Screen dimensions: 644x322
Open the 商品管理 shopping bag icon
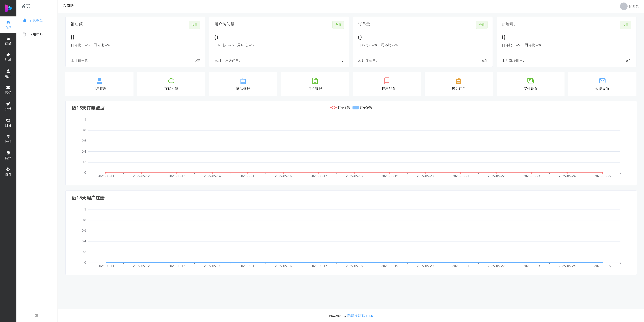coord(243,81)
